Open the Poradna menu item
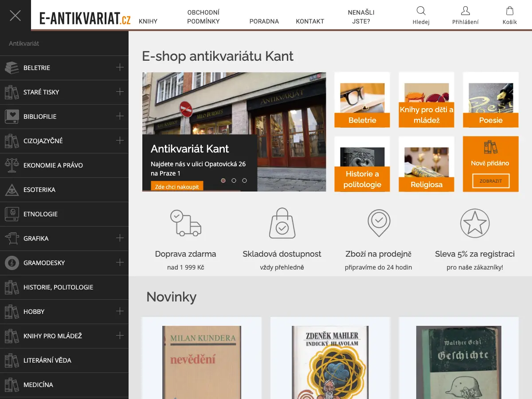Viewport: 532px width, 399px height. (x=264, y=21)
